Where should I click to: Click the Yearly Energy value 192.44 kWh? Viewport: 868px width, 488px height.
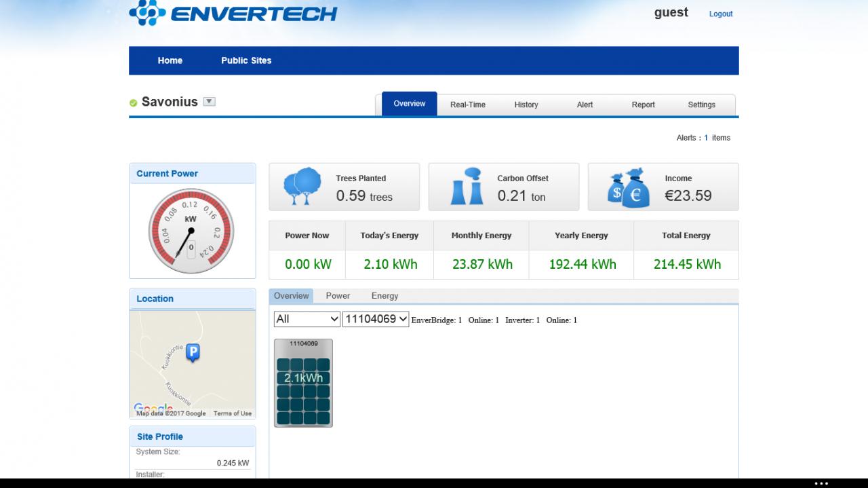(x=583, y=264)
